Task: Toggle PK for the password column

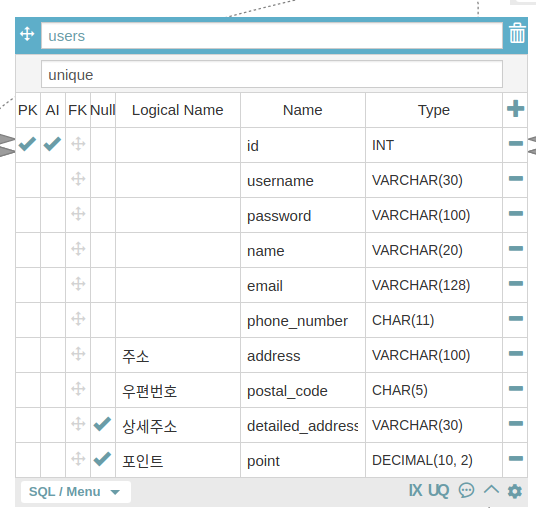Action: 28,215
